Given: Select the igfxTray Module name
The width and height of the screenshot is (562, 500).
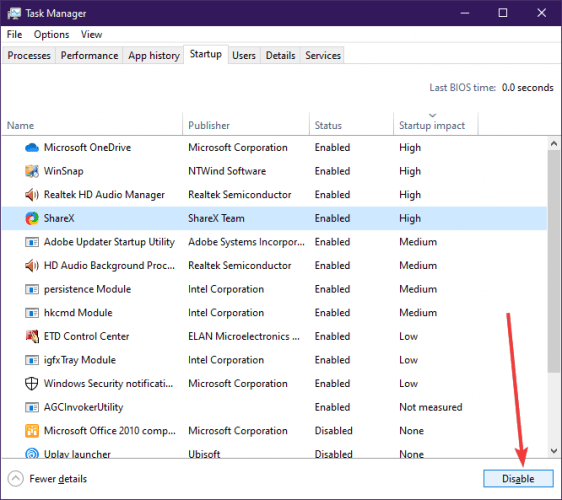Looking at the screenshot, I should point(80,360).
